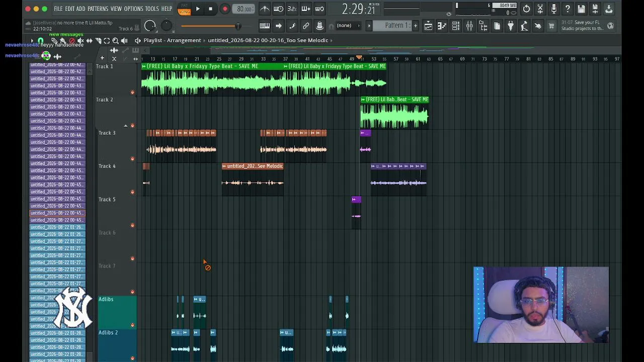Select the playlist Playback speaker tool
This screenshot has height=362, width=644.
click(x=124, y=40)
